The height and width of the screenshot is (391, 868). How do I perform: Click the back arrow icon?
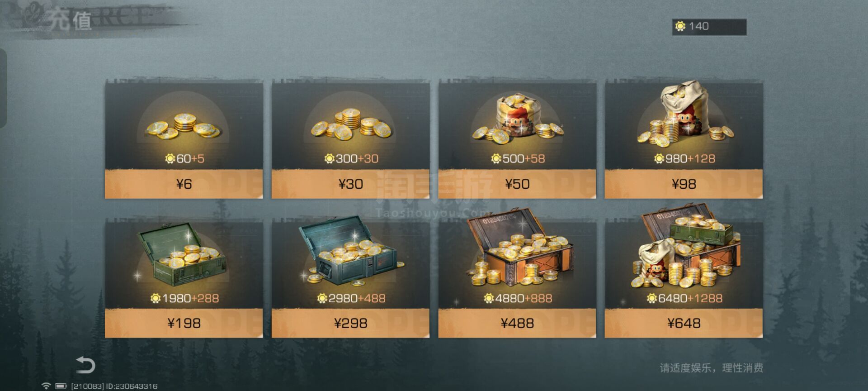pyautogui.click(x=85, y=365)
